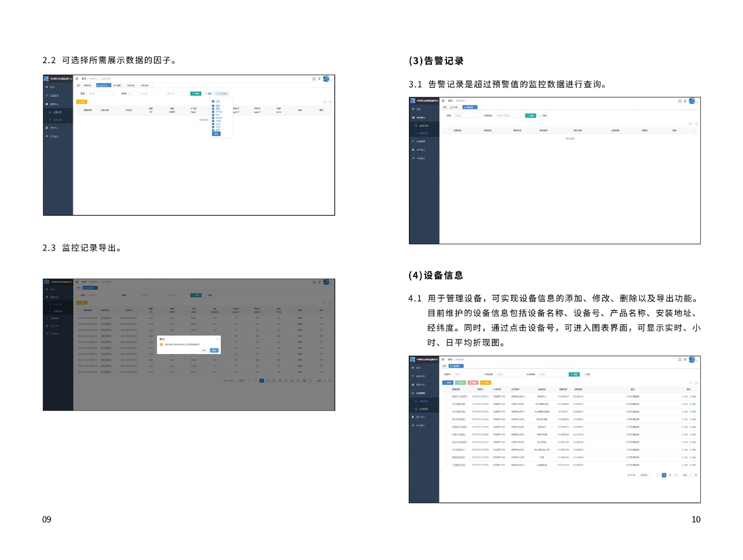Viewport: 743px width, 560px height.
Task: Open 设备 dropdown in alarm record screenshot
Action: coord(467,116)
